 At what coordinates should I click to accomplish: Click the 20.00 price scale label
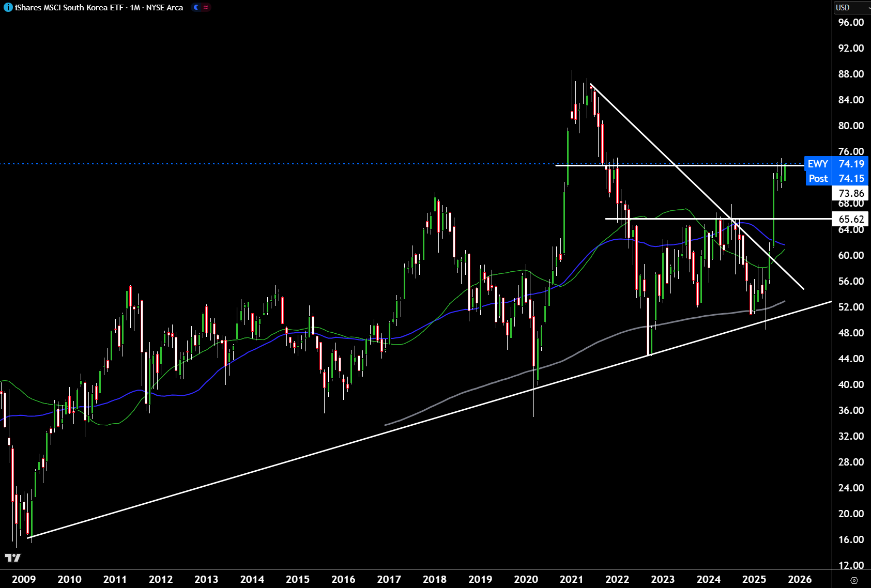point(851,514)
